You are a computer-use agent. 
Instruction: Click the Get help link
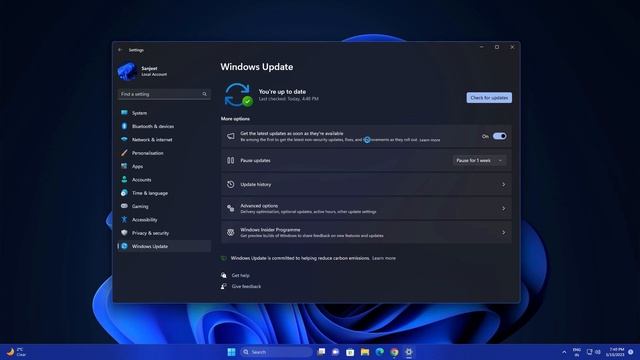click(x=240, y=276)
